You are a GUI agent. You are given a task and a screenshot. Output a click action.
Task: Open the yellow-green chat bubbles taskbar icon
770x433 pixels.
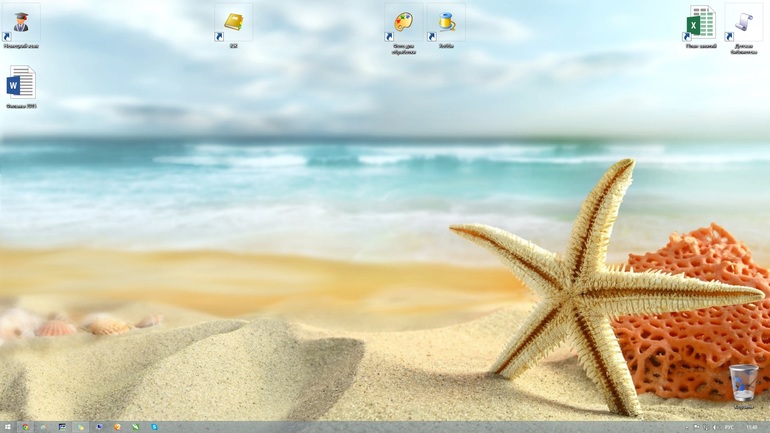point(80,427)
